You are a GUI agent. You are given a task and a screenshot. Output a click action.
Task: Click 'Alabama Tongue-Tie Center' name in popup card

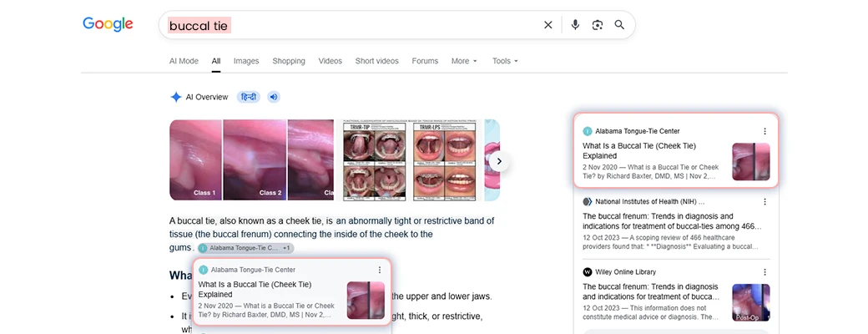coord(253,270)
